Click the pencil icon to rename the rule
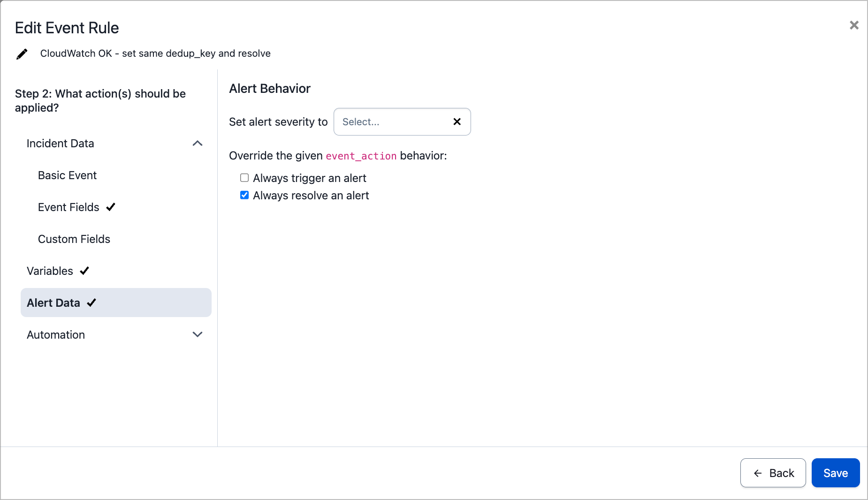This screenshot has height=500, width=868. pos(22,54)
